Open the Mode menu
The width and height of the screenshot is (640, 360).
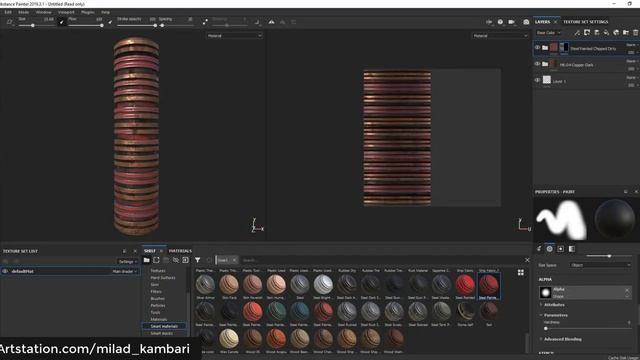click(x=23, y=12)
